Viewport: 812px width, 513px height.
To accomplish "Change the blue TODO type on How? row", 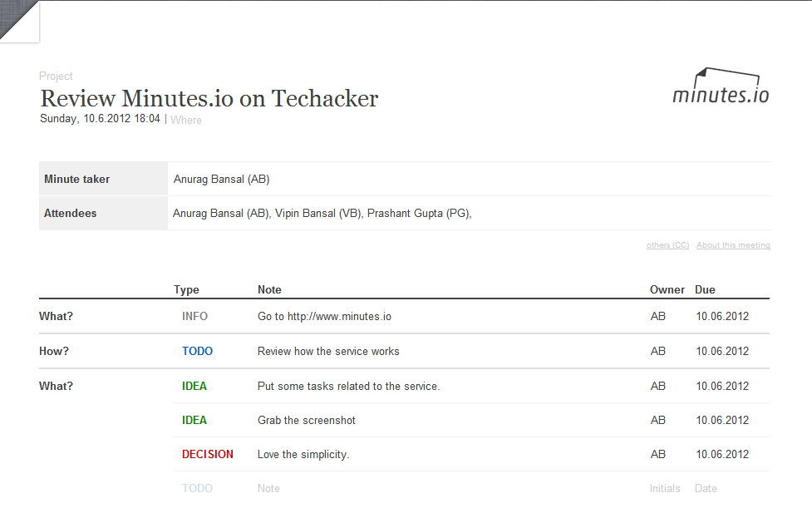I will point(197,351).
